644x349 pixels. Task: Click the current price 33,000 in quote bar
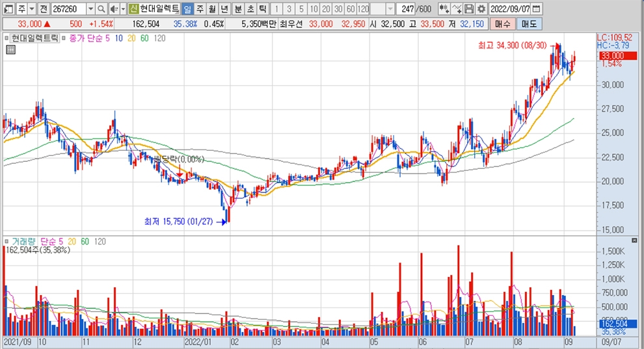[29, 24]
